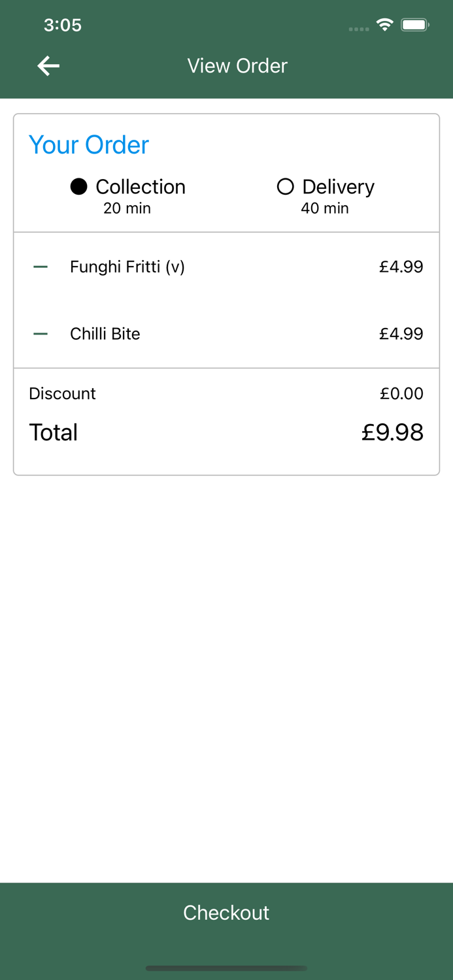Tap the Funghi Fritti £4.99 price
Viewport: 453px width, 980px height.
coord(401,267)
